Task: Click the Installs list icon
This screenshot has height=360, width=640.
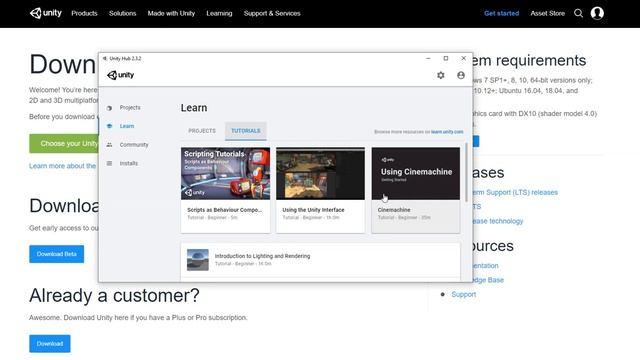Action: [x=109, y=163]
